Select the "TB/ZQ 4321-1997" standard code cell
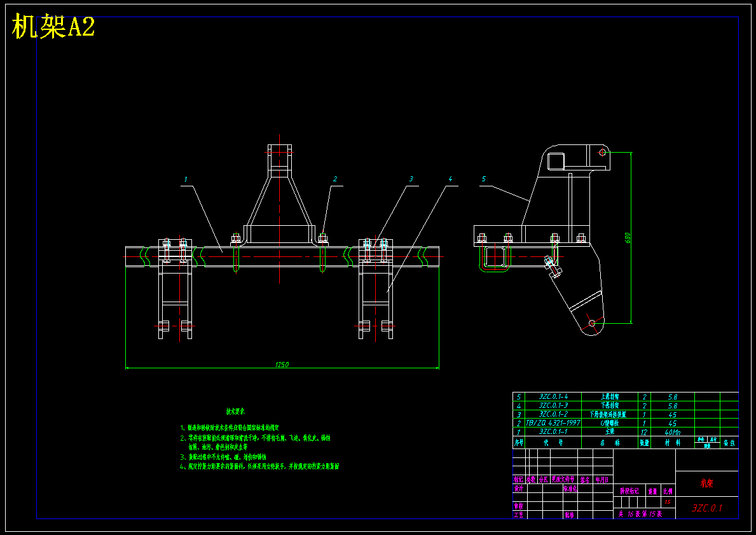The height and width of the screenshot is (535, 756). click(x=553, y=423)
